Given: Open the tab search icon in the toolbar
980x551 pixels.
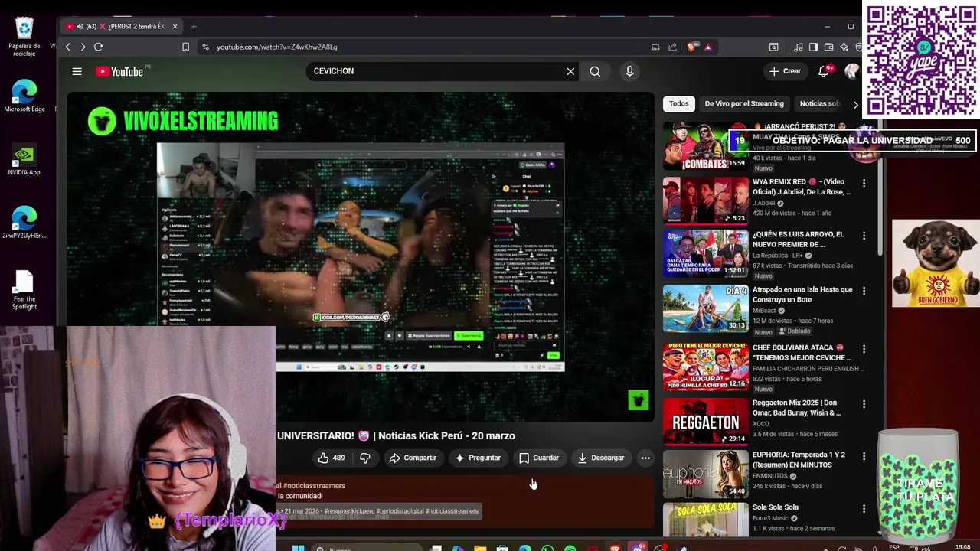Looking at the screenshot, I should [x=773, y=47].
